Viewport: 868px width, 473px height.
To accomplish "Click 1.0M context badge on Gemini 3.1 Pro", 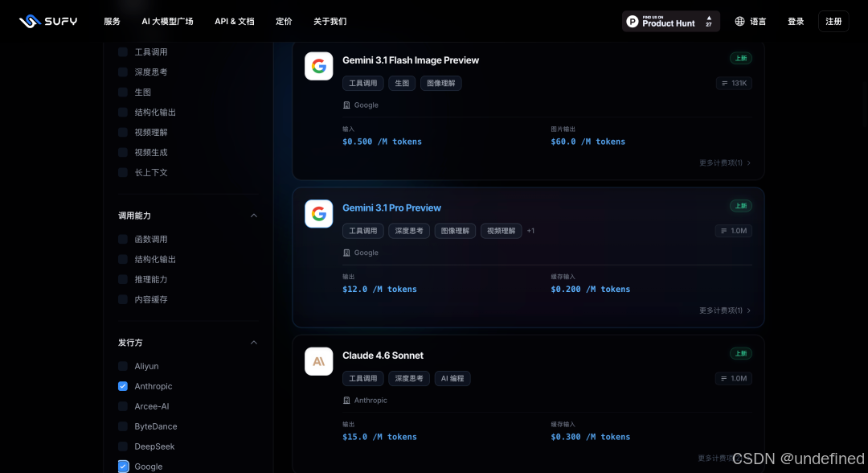I will [734, 230].
